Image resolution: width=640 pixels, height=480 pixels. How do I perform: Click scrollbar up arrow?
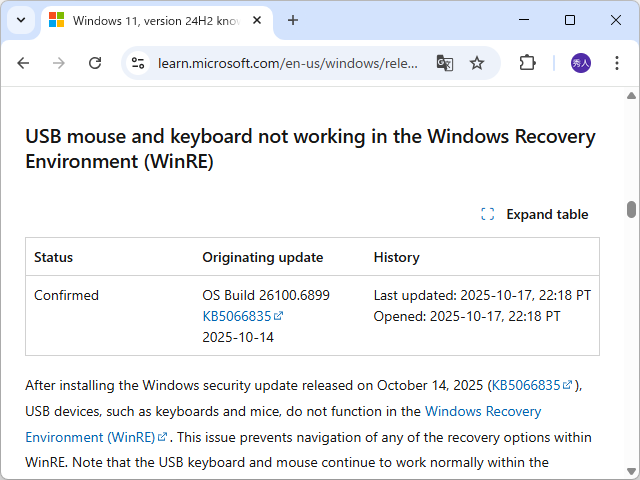click(x=631, y=96)
